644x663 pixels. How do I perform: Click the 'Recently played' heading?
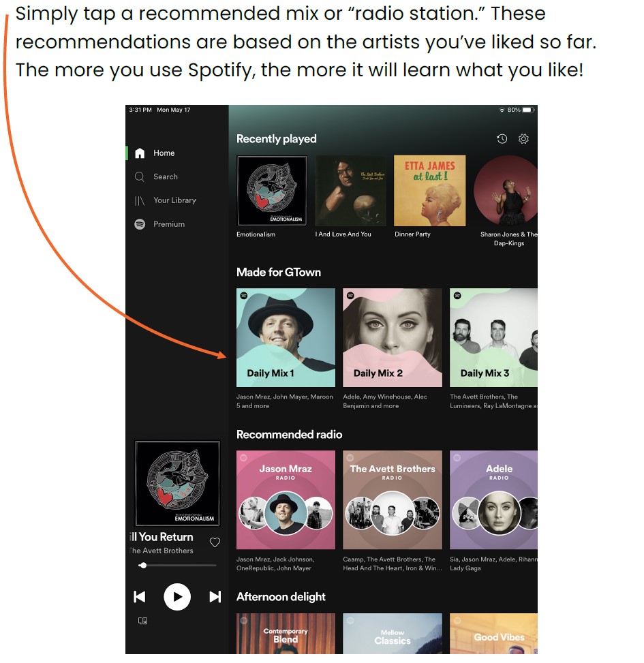(x=277, y=139)
